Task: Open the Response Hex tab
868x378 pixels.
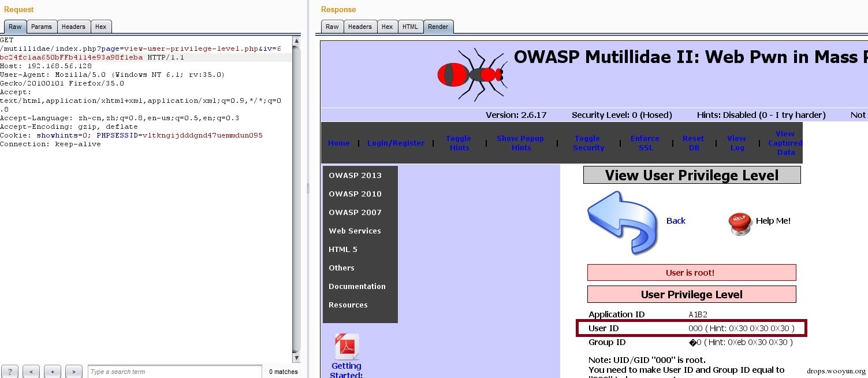Action: pos(387,27)
